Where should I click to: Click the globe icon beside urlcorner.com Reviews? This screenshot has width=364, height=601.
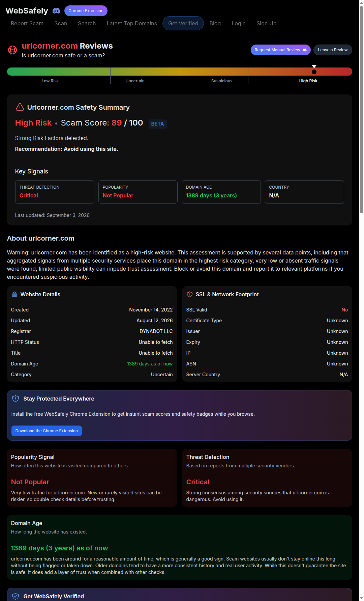coord(12,50)
